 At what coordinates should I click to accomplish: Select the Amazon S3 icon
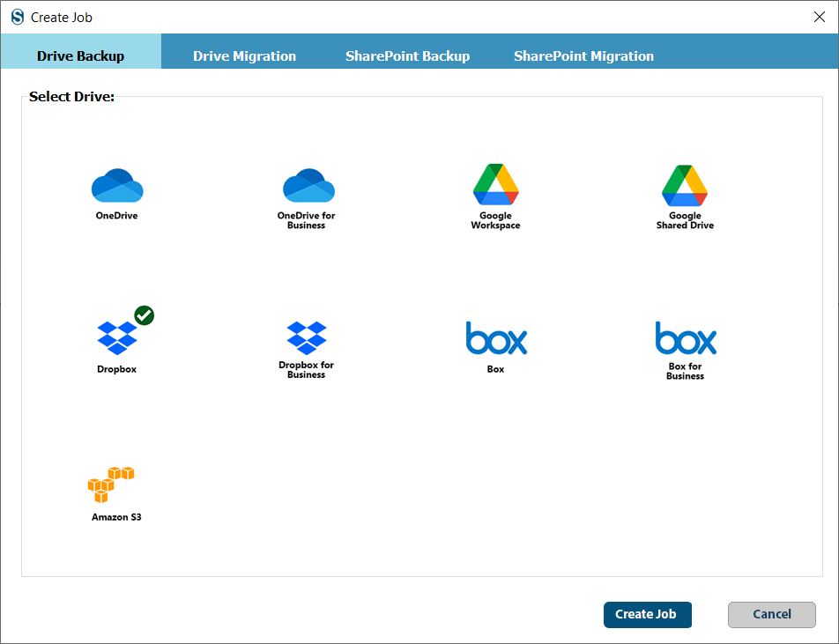pyautogui.click(x=111, y=485)
